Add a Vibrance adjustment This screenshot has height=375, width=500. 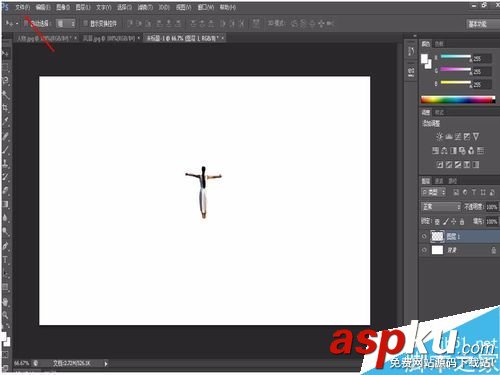click(476, 136)
